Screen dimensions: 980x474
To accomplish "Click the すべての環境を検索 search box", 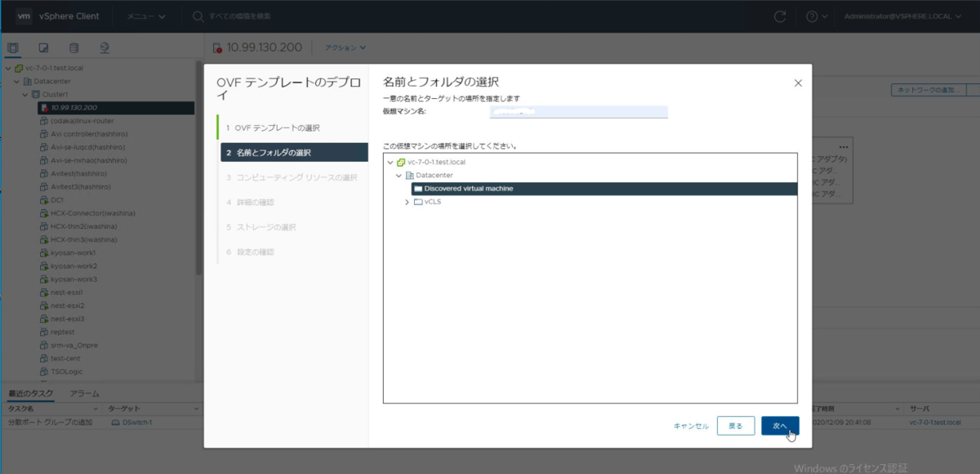I will (x=241, y=16).
